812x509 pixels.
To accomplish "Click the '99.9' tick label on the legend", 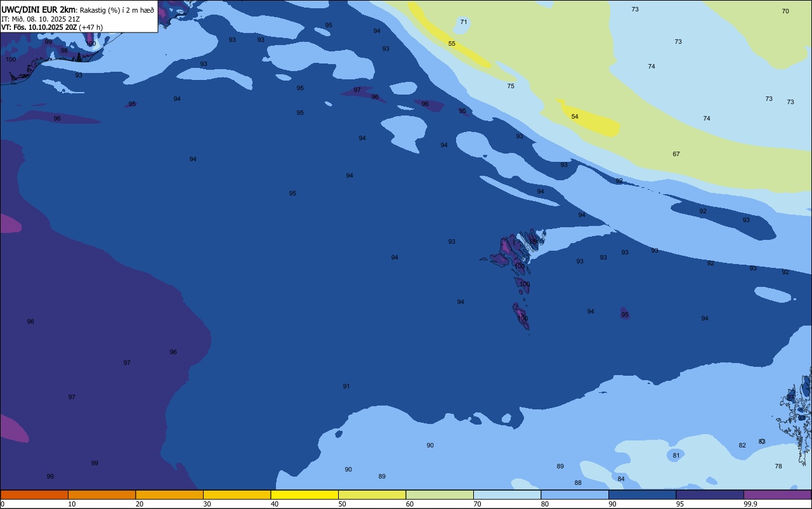I will pyautogui.click(x=750, y=504).
